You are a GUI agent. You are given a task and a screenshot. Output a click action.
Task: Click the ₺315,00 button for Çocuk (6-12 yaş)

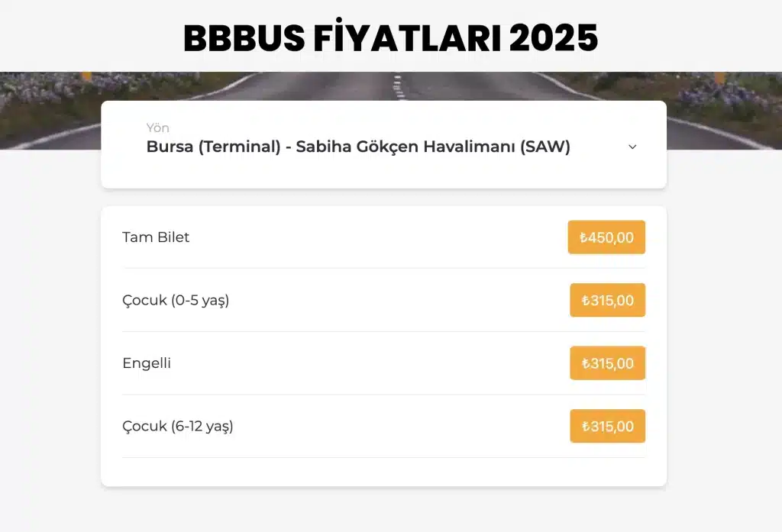pyautogui.click(x=607, y=426)
